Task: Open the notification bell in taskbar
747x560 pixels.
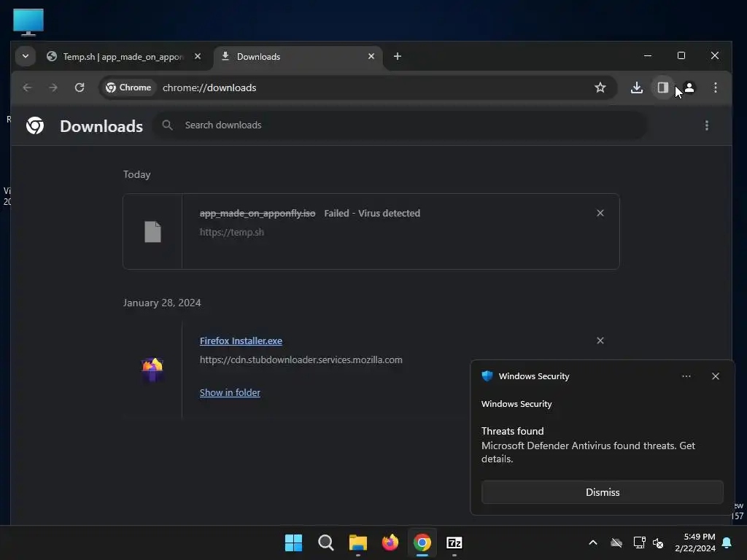Action: coord(727,542)
